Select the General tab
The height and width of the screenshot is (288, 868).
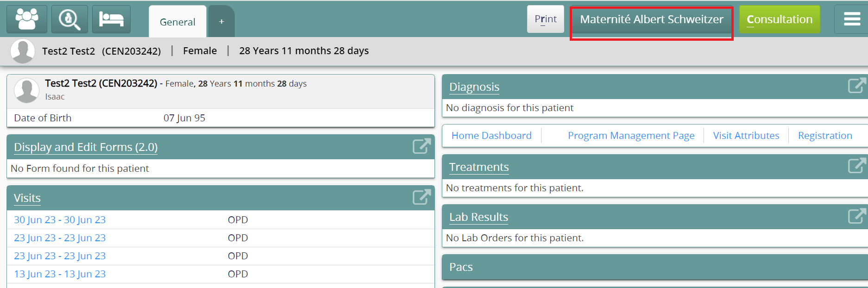point(177,22)
